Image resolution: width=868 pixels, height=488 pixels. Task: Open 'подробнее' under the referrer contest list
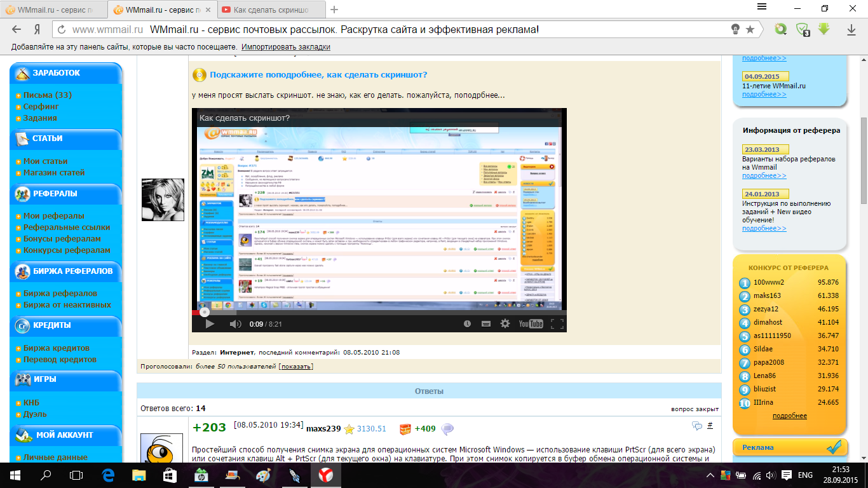click(x=789, y=416)
